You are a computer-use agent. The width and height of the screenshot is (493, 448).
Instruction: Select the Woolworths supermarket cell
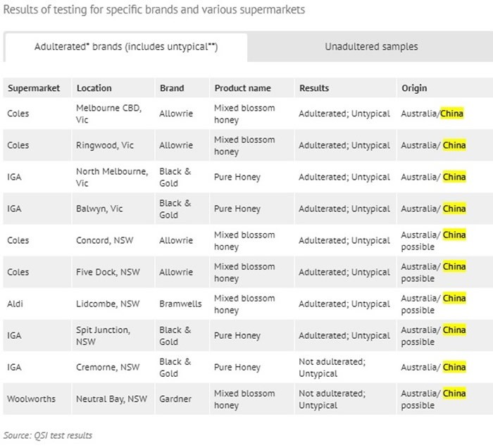30,399
